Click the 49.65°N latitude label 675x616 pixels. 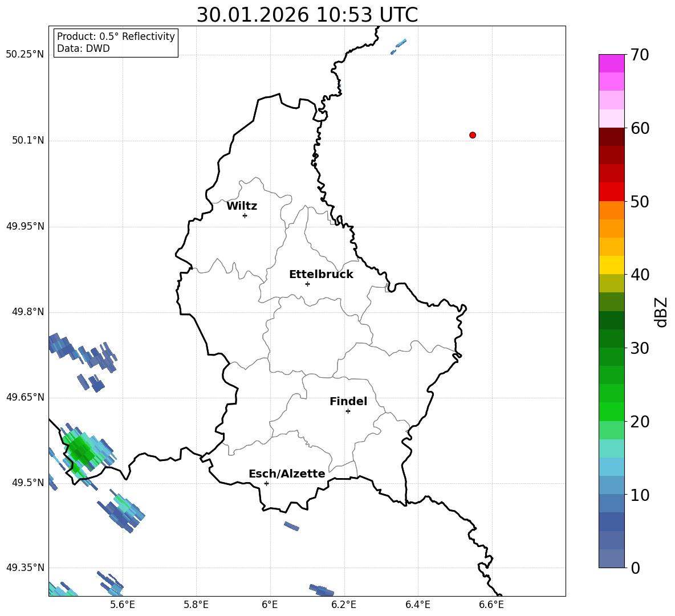(x=25, y=397)
